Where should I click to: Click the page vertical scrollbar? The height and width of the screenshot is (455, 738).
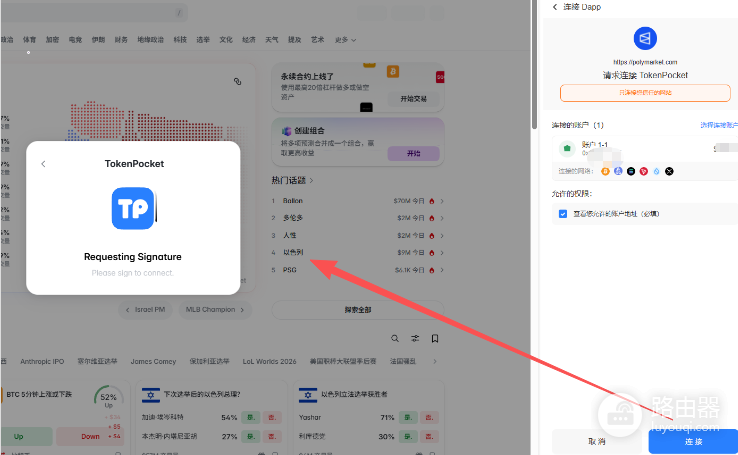pyautogui.click(x=534, y=64)
